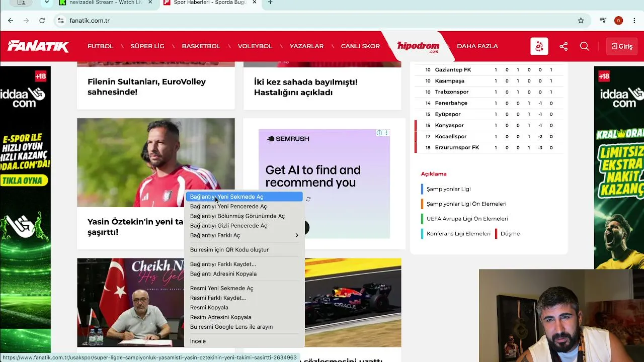Click the address bar showing fanatik.com.tr
644x362 pixels.
click(321, 21)
